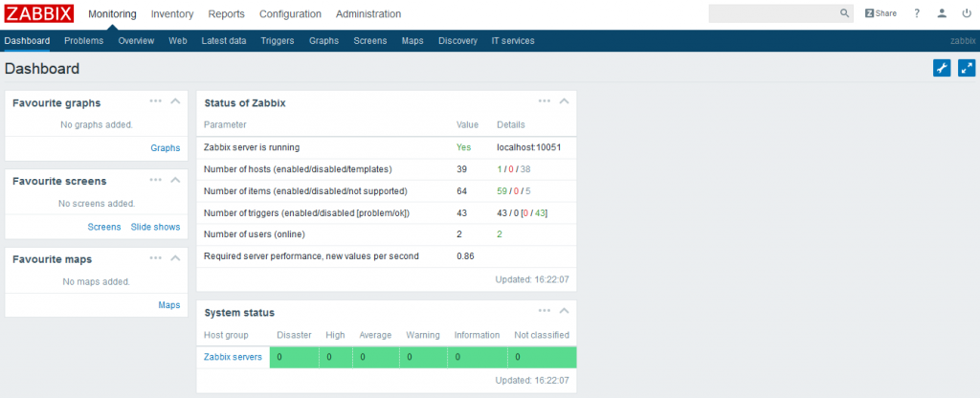Click the Information count cell for Zabbix servers

pos(477,357)
